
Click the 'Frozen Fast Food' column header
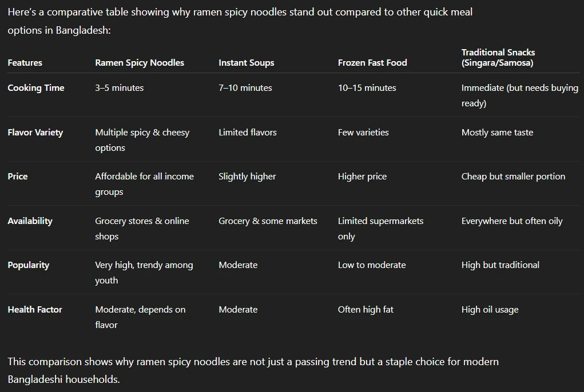(x=372, y=63)
